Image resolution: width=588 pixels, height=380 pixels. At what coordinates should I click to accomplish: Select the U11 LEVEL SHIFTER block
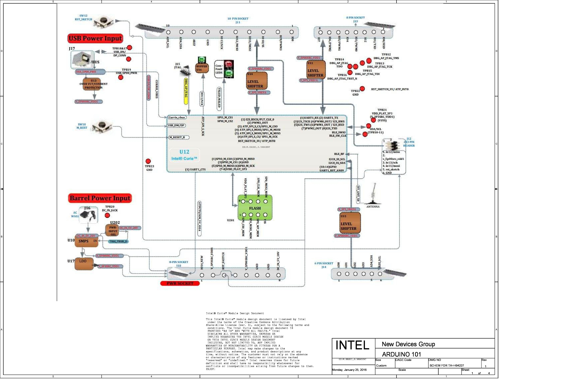tap(316, 70)
